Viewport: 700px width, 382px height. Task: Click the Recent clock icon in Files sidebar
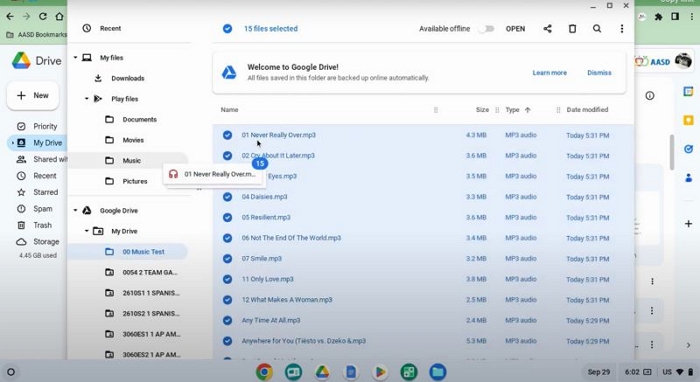(x=87, y=28)
